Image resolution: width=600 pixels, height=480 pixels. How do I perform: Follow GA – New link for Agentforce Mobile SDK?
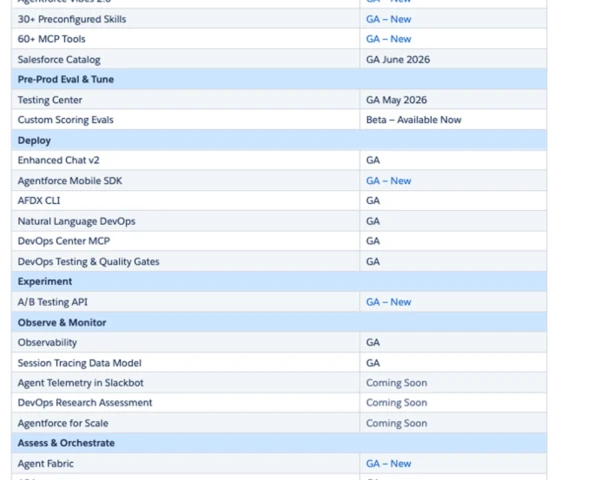388,181
